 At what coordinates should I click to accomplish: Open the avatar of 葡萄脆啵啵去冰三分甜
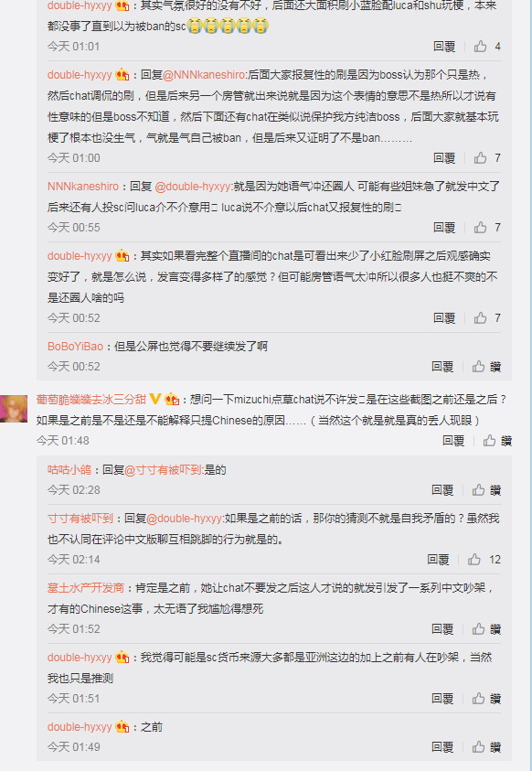pyautogui.click(x=14, y=409)
